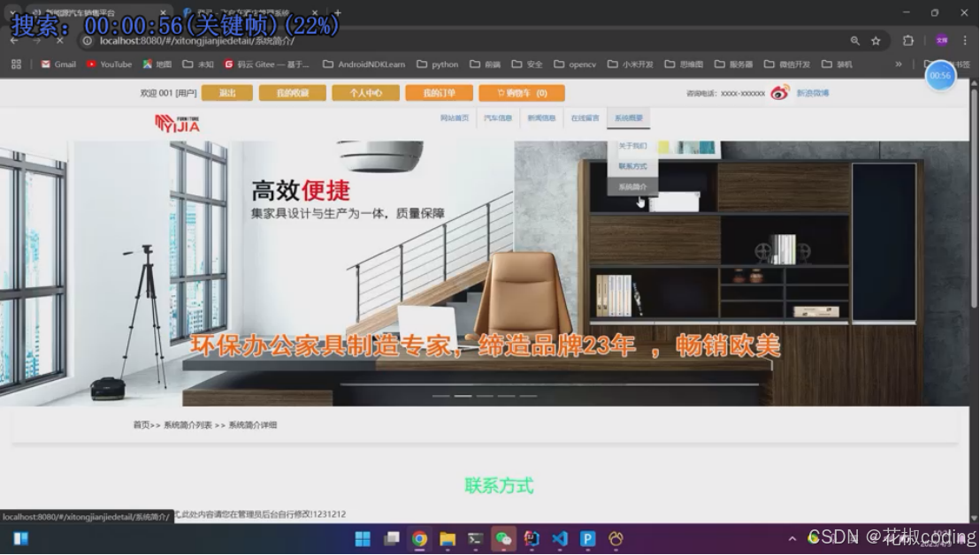Viewport: 980px width, 555px height.
Task: Open the terminal app in the taskbar
Action: point(476,539)
